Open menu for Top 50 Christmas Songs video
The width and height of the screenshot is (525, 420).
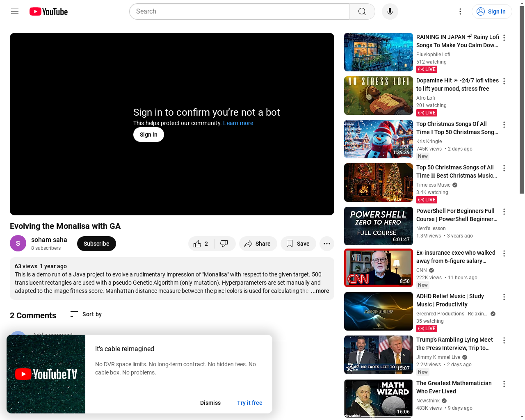tap(504, 168)
